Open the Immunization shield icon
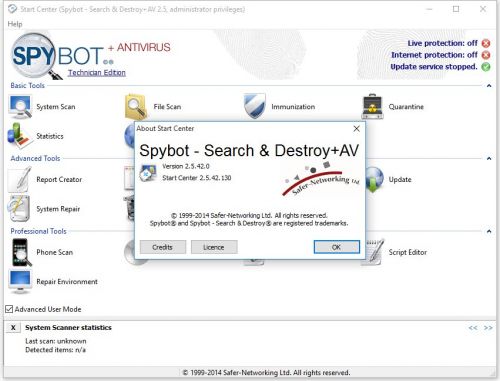 (x=255, y=106)
